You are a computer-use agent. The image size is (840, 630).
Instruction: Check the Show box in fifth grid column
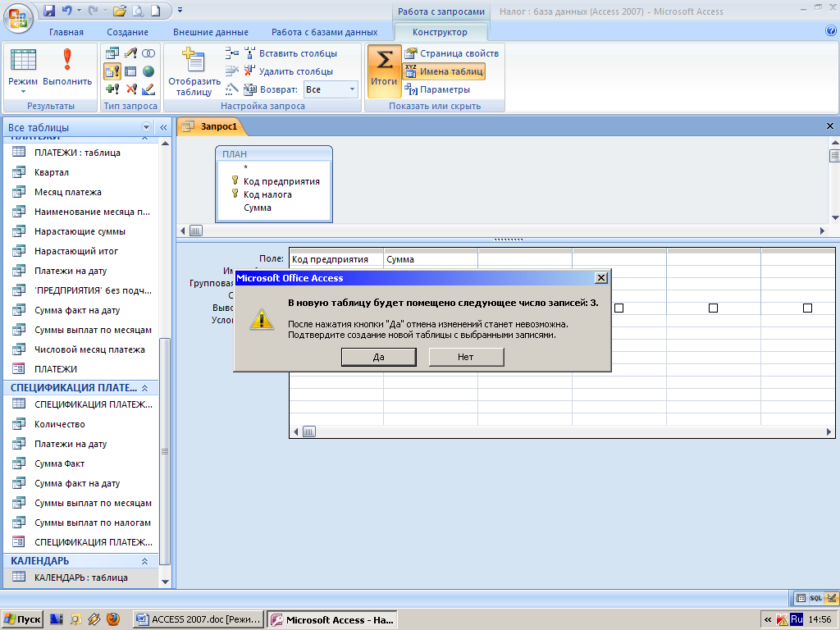(713, 308)
